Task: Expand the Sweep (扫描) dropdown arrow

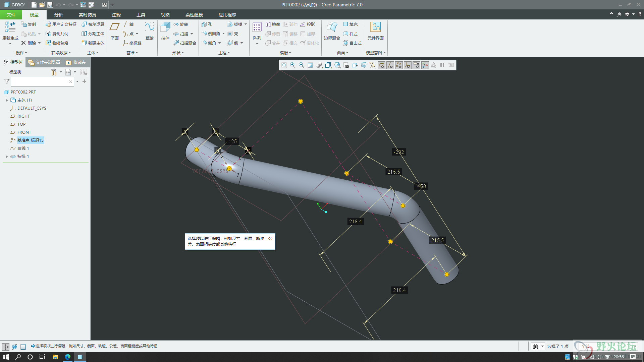Action: (x=192, y=34)
